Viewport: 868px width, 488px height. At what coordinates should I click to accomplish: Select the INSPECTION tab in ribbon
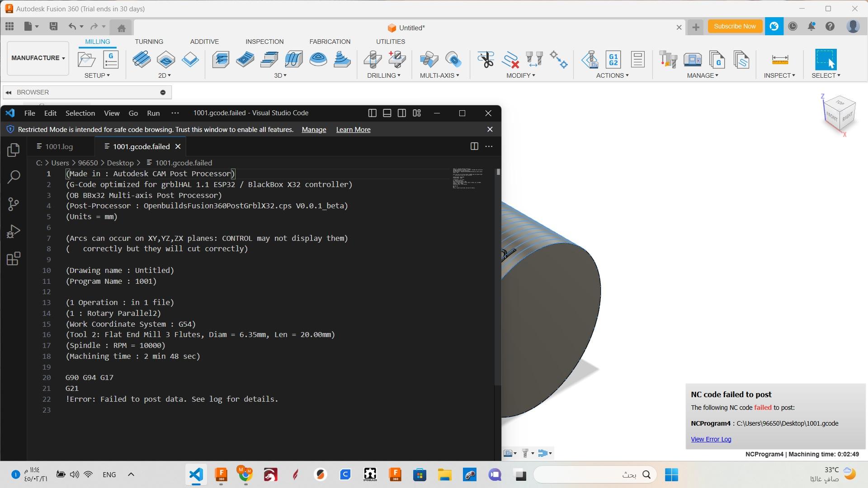pyautogui.click(x=264, y=41)
